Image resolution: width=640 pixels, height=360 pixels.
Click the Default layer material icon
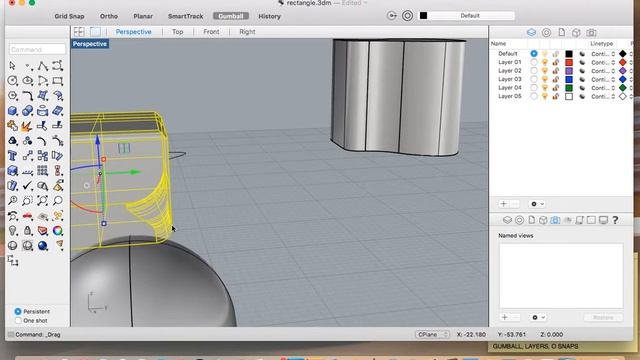(x=582, y=54)
